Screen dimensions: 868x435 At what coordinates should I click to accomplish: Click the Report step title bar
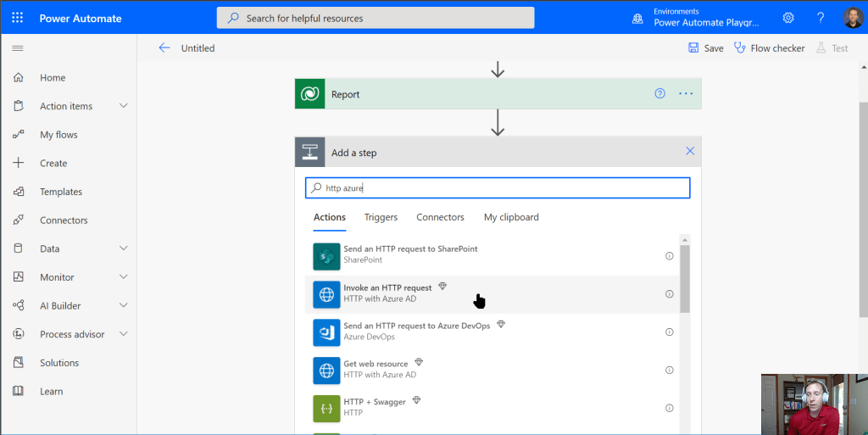coord(498,93)
